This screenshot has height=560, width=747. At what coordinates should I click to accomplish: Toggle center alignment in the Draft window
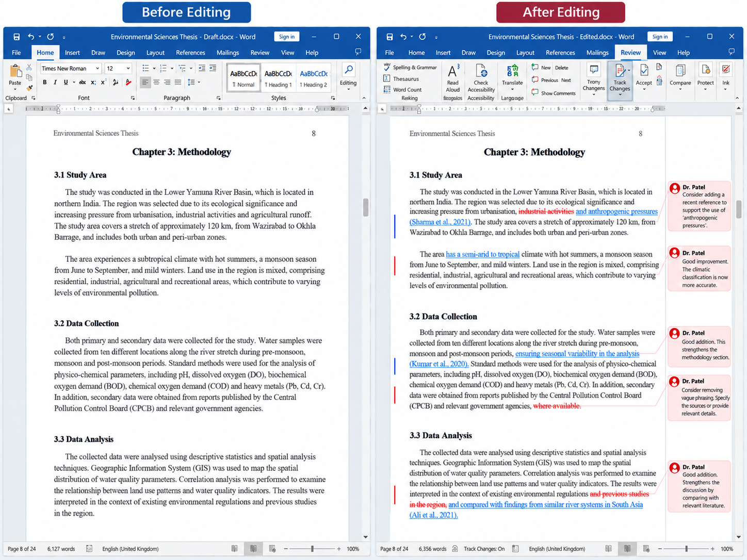[156, 83]
